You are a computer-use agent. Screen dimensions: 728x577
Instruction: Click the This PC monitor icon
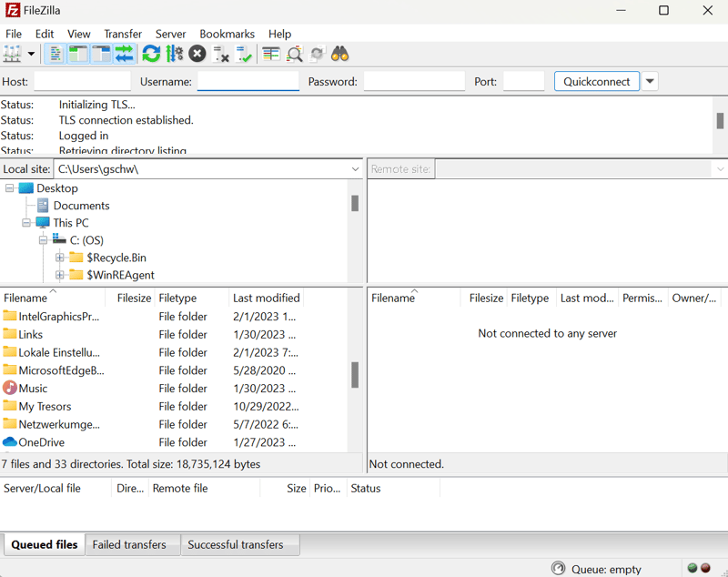(x=43, y=222)
